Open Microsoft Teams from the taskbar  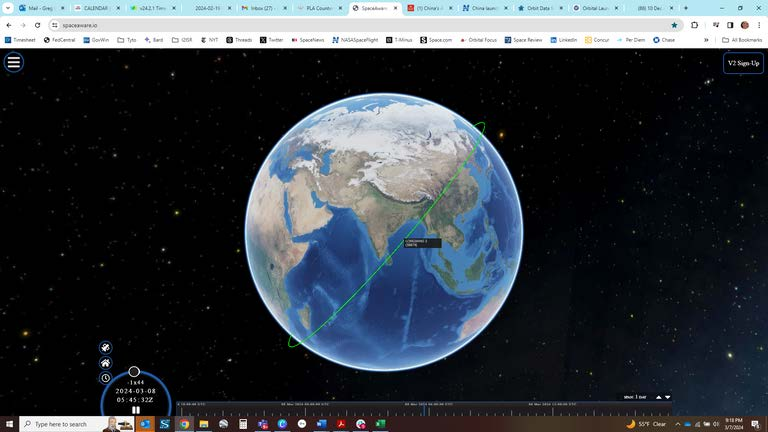coord(263,424)
